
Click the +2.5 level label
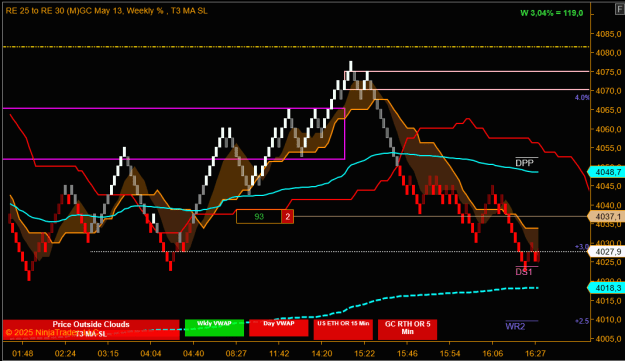tap(582, 321)
